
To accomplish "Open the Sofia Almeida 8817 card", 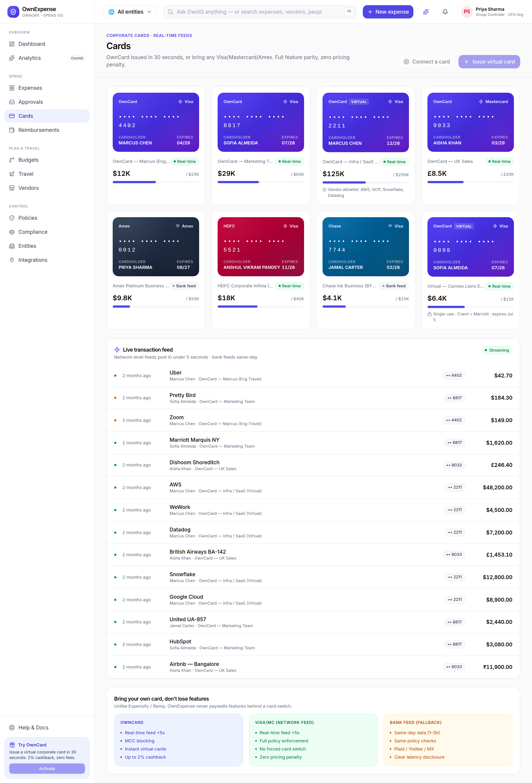I will click(261, 122).
